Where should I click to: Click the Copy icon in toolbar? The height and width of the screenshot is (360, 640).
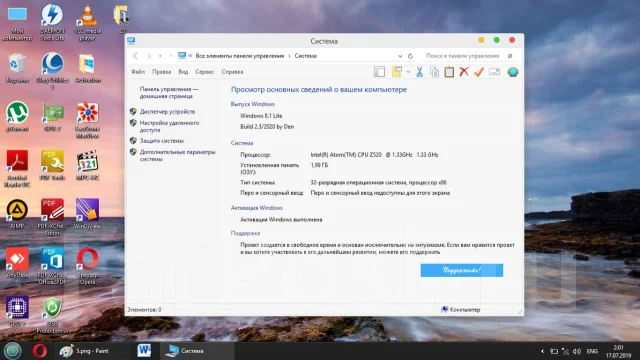point(434,72)
